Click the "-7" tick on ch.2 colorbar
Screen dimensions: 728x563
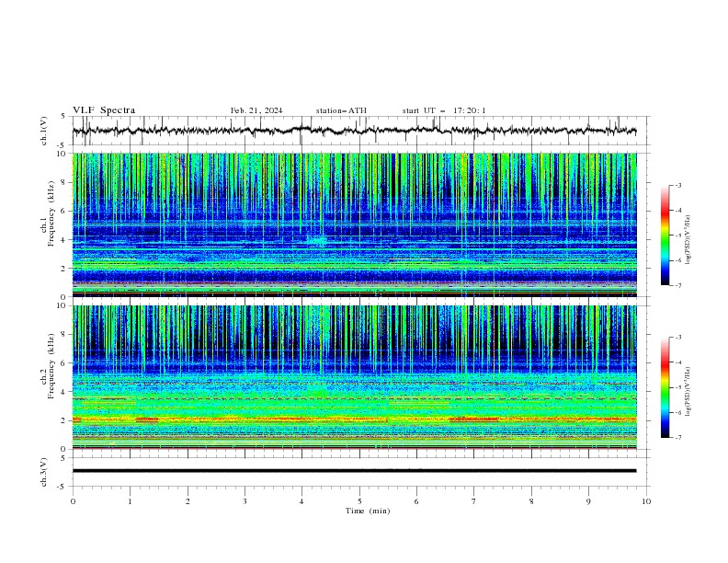[677, 437]
